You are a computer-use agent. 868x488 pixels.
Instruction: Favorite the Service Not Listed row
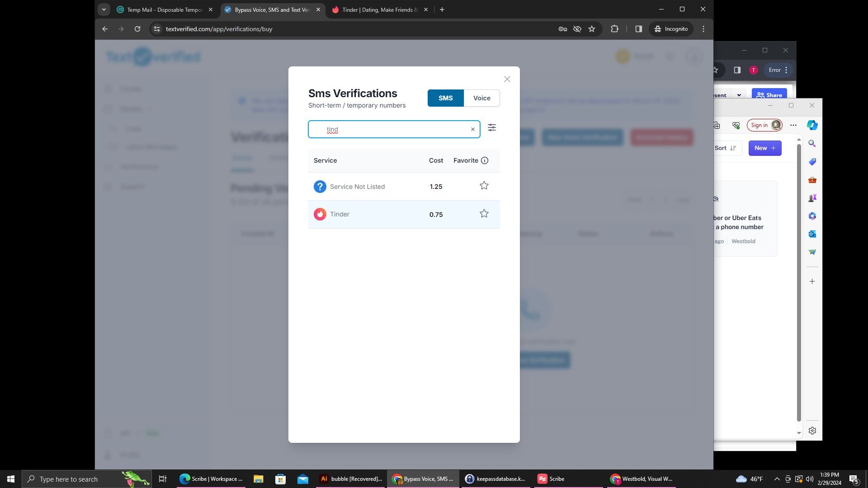tap(484, 186)
